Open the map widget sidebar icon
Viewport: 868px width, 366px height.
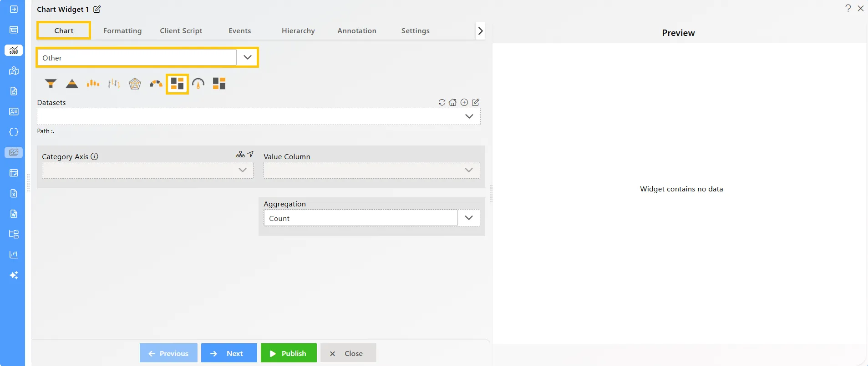click(14, 70)
